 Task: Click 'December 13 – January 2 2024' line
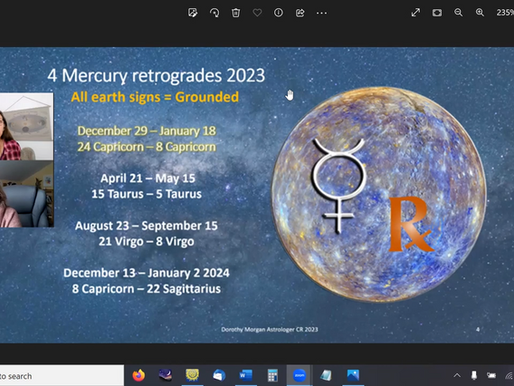pyautogui.click(x=146, y=273)
